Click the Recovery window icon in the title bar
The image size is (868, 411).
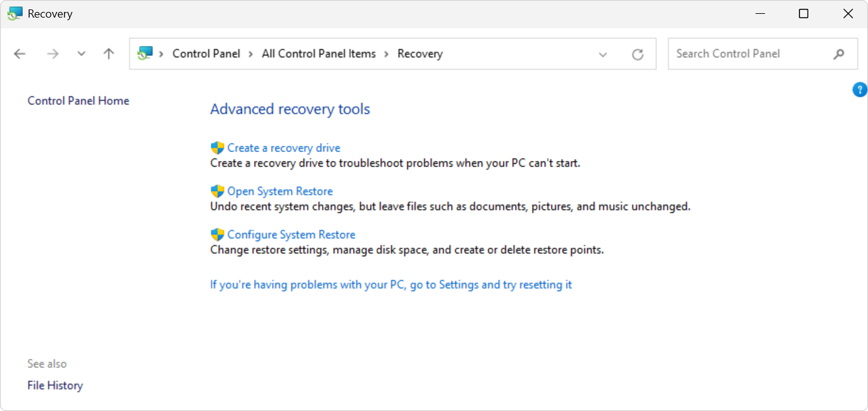tap(14, 13)
